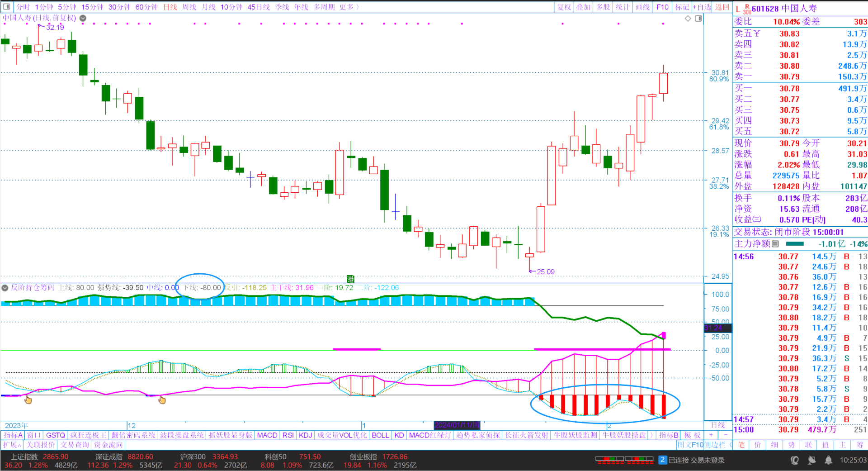Expand the 卖五 order depth arrow

757,33
